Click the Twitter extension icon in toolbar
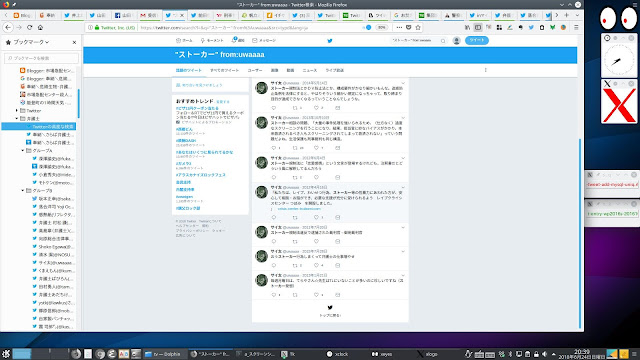The width and height of the screenshot is (640, 360). tap(531, 27)
